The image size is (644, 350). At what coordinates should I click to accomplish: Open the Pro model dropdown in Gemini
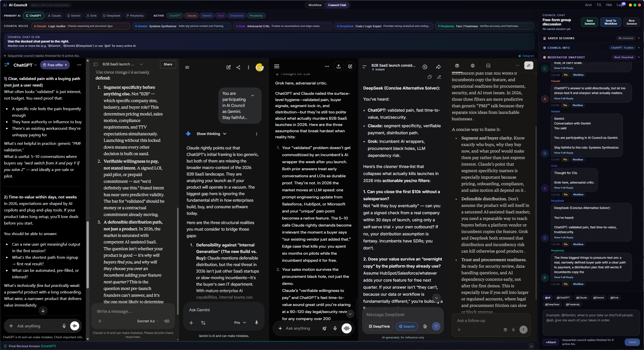[x=240, y=323]
